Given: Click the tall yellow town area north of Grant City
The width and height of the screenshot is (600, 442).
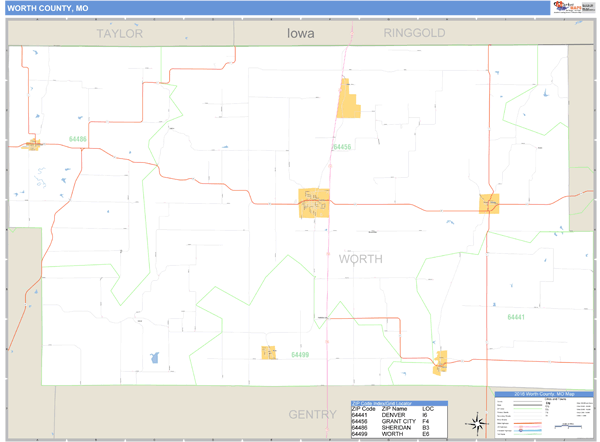Looking at the screenshot, I should [x=348, y=99].
